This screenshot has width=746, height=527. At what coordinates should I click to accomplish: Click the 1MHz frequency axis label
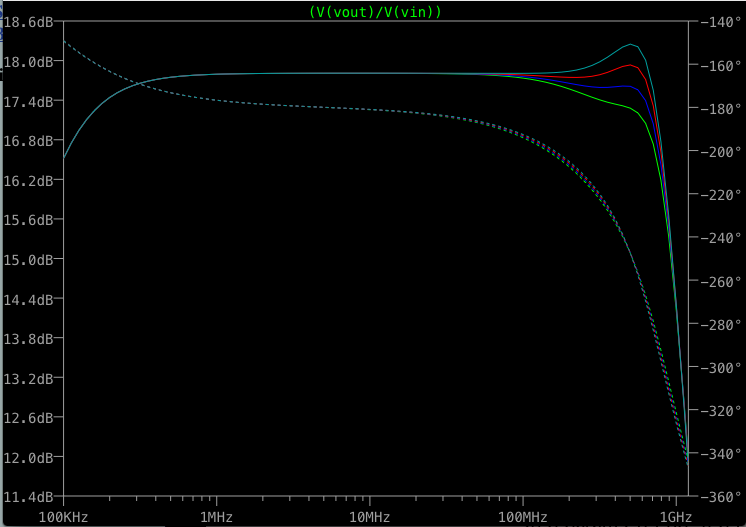click(x=217, y=516)
